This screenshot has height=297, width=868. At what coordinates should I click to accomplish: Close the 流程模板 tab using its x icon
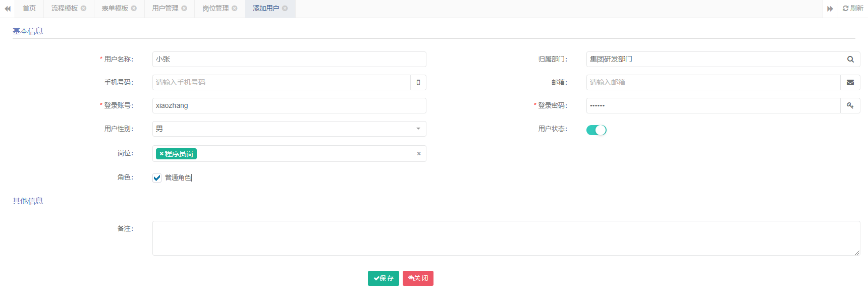coord(84,8)
